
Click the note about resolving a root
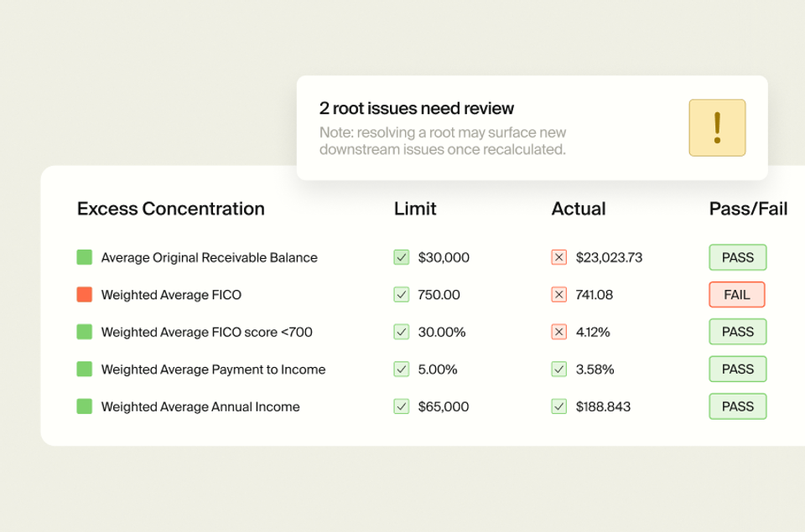coord(443,141)
